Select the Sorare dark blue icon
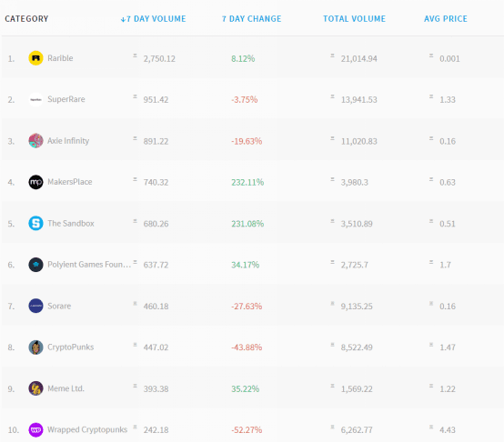The width and height of the screenshot is (504, 443). [35, 306]
